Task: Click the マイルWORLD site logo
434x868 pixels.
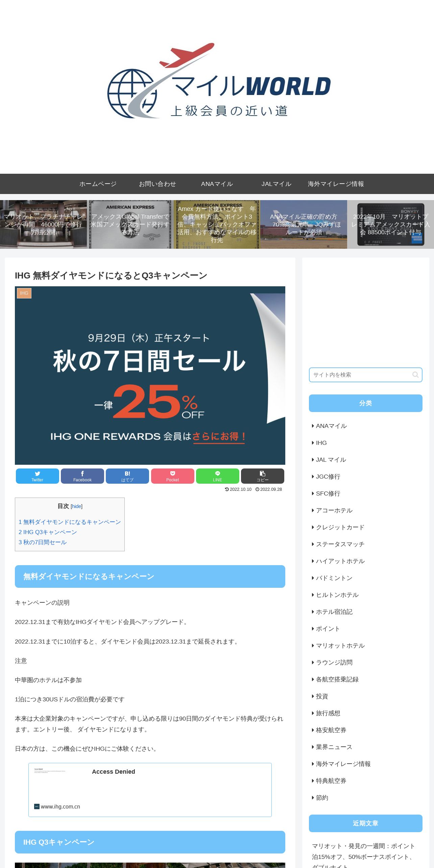Action: coord(218,81)
